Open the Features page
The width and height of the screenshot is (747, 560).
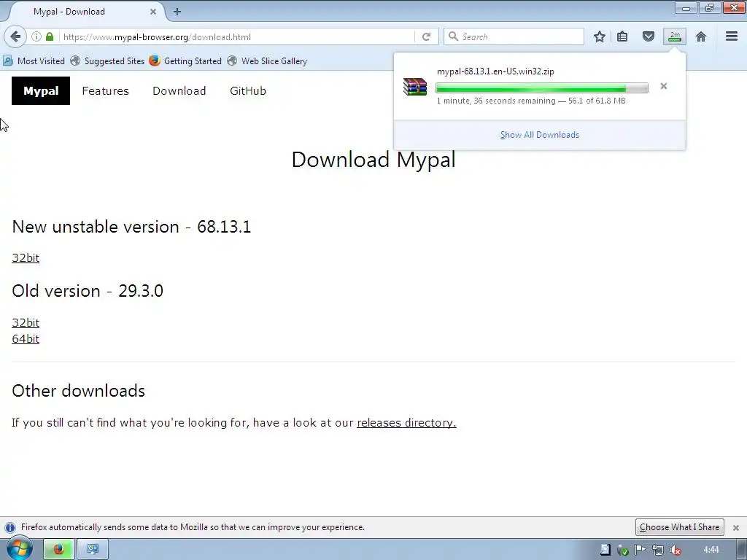pyautogui.click(x=105, y=91)
